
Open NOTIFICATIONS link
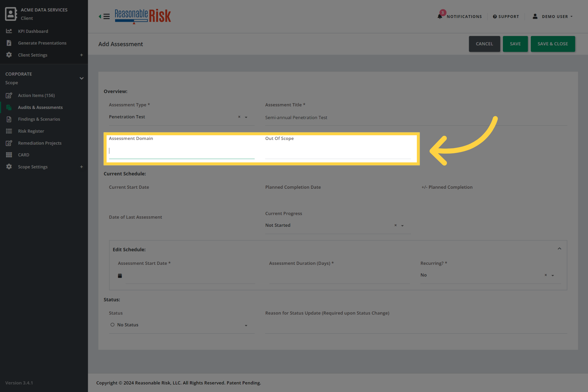(464, 17)
